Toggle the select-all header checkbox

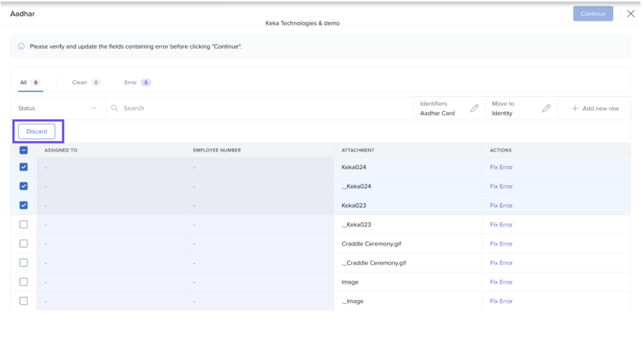[23, 150]
